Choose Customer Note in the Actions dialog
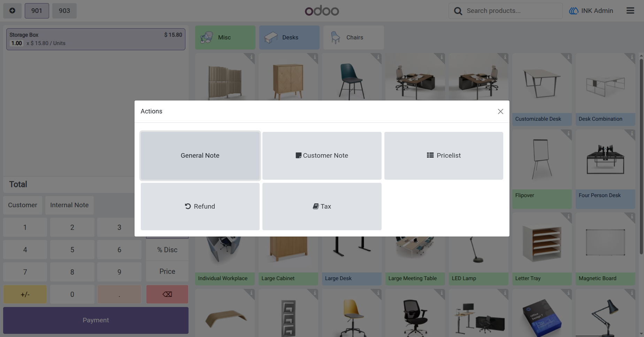Screen dimensions: 644x337 tap(322, 156)
